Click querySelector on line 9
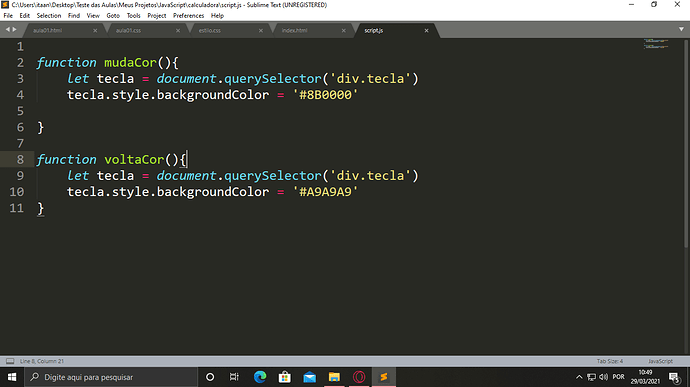Viewport: 690px width, 387px height. coord(273,176)
